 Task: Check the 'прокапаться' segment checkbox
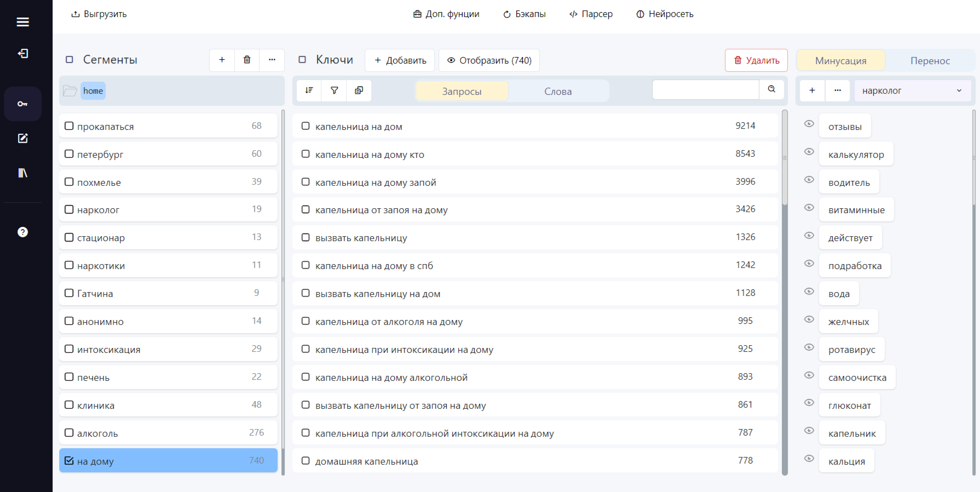69,126
